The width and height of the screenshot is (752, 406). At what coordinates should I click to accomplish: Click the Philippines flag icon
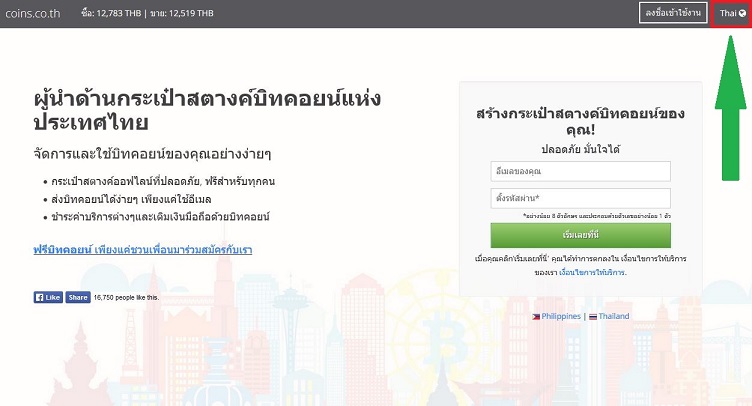tap(536, 317)
